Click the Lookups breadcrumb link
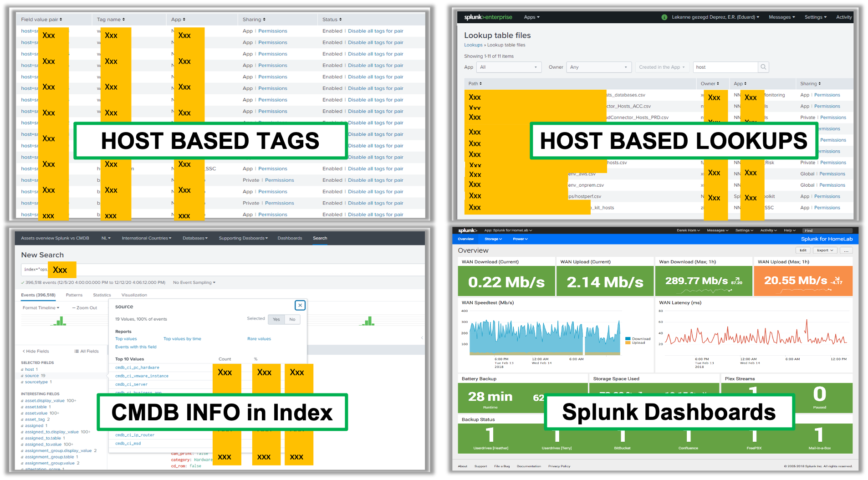Screen dimensions: 868x480 [473, 45]
